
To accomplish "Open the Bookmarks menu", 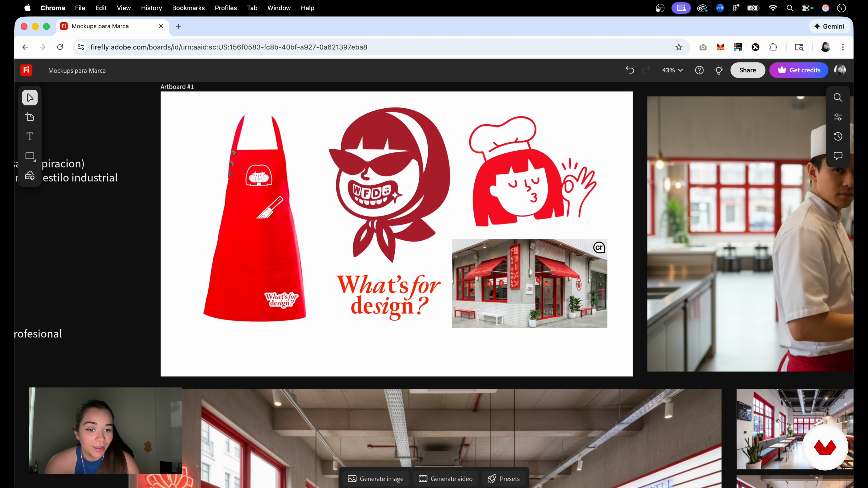I will tap(188, 8).
